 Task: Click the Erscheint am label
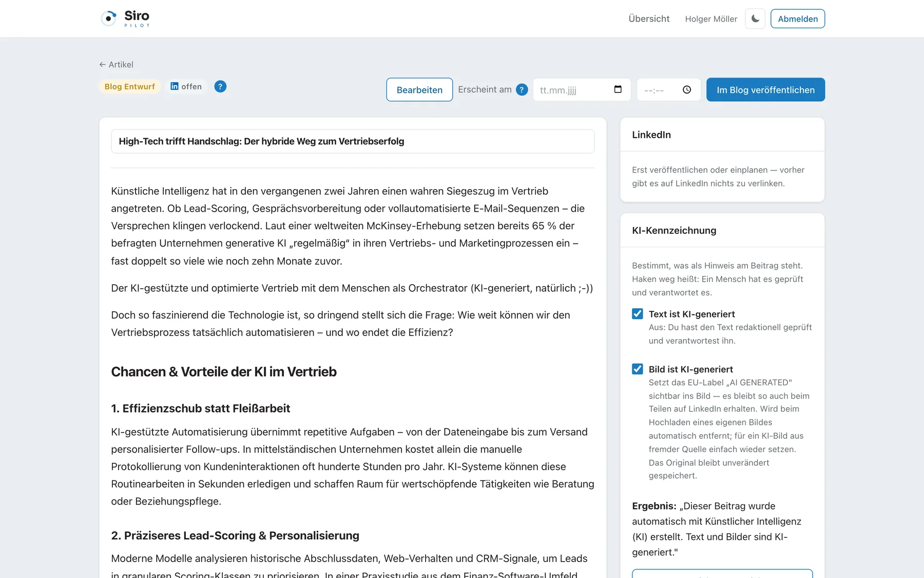point(485,89)
